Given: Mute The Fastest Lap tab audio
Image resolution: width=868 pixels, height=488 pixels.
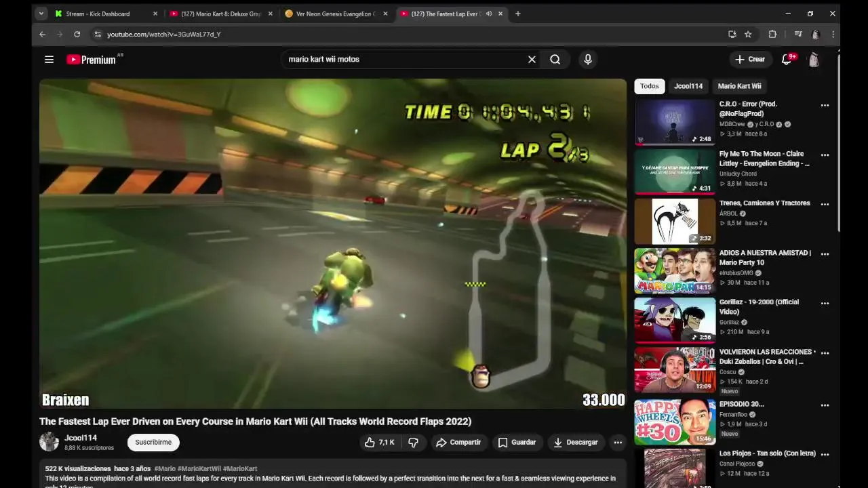Looking at the screenshot, I should (489, 14).
